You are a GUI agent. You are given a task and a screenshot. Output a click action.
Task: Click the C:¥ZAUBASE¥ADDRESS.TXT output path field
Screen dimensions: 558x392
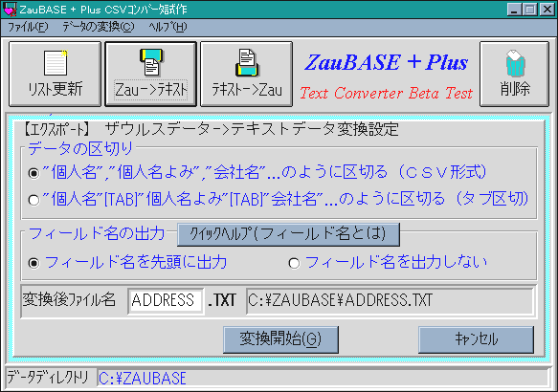391,300
